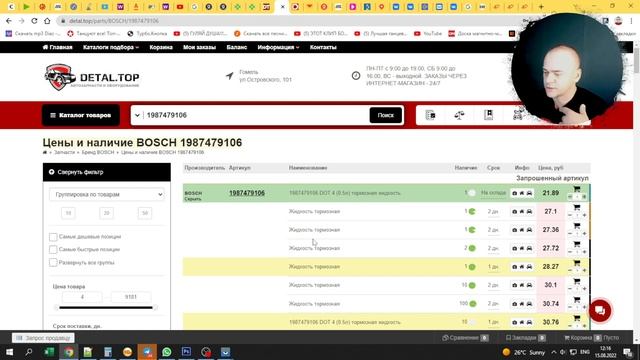Open info icons for the 27.1 offer
The width and height of the screenshot is (640, 360).
[522, 211]
